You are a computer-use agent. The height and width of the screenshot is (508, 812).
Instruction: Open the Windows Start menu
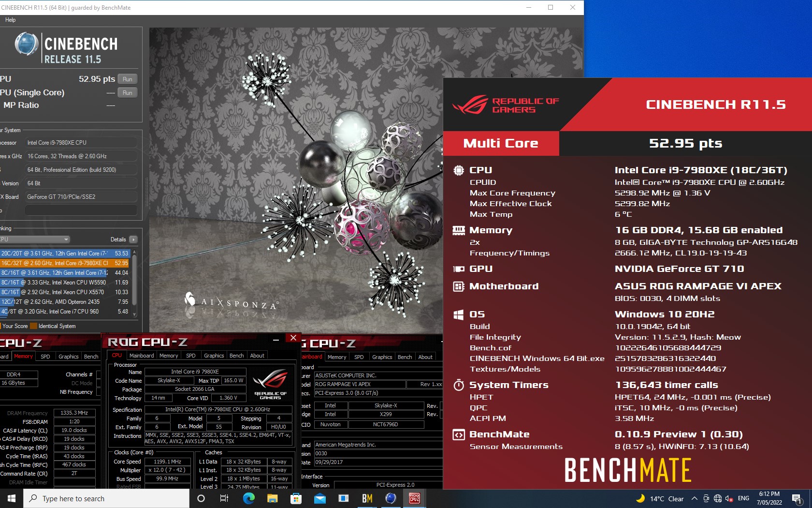coord(12,498)
